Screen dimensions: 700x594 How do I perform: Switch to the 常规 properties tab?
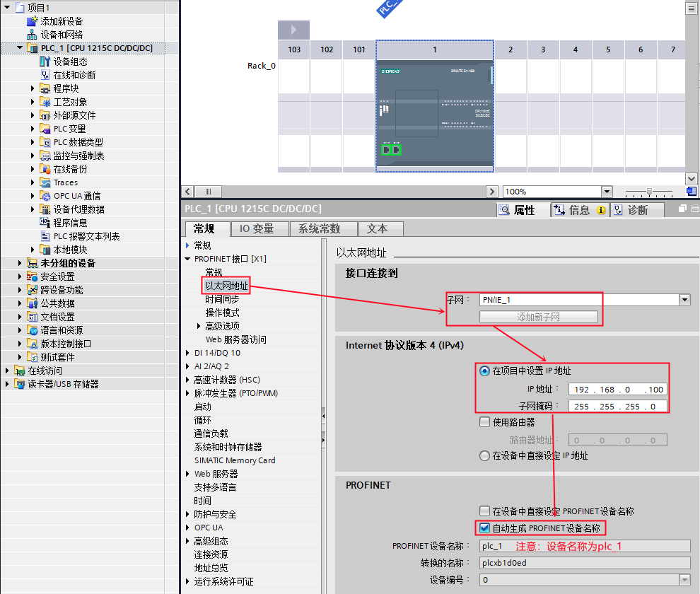tap(208, 228)
